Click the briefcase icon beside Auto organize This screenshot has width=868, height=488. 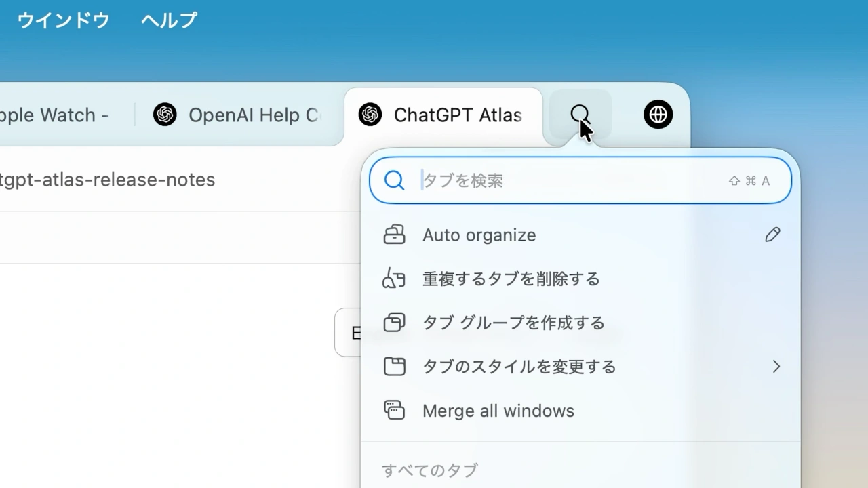tap(395, 235)
